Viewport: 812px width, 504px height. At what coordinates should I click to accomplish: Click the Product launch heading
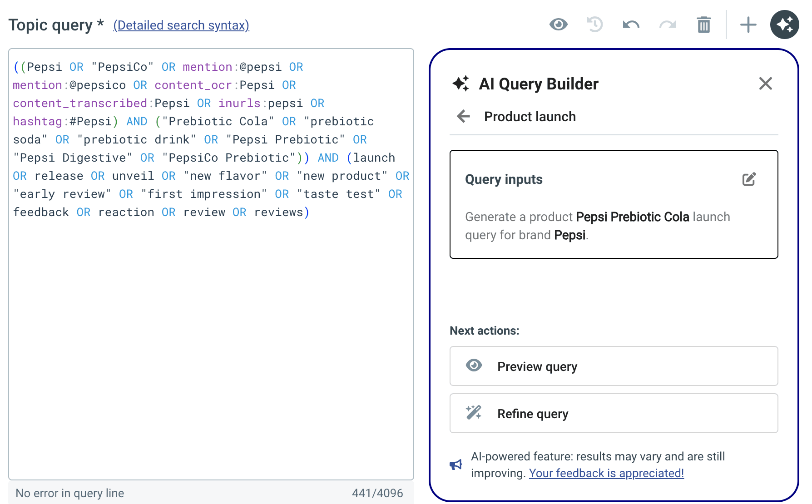(x=530, y=117)
